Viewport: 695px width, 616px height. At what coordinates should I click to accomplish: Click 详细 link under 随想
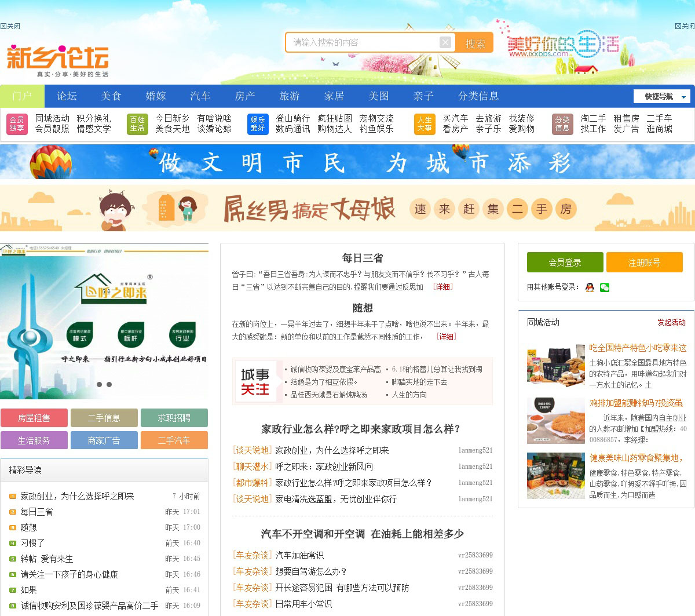pyautogui.click(x=446, y=337)
